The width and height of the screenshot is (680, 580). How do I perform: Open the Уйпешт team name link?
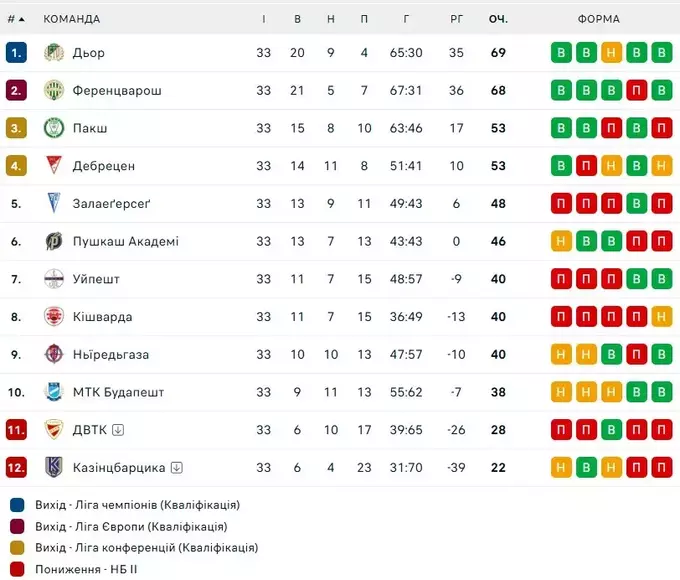[x=96, y=279]
